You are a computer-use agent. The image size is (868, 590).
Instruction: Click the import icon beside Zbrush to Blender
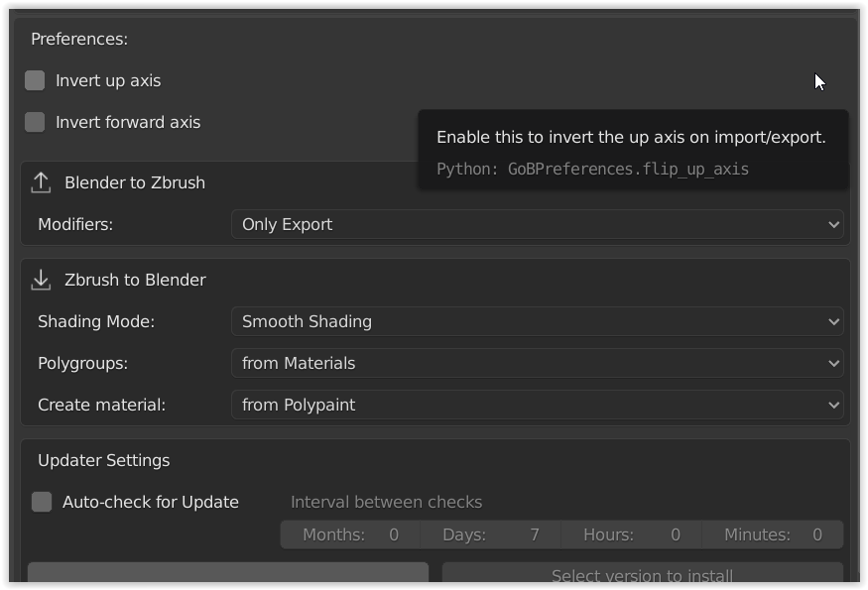point(41,280)
